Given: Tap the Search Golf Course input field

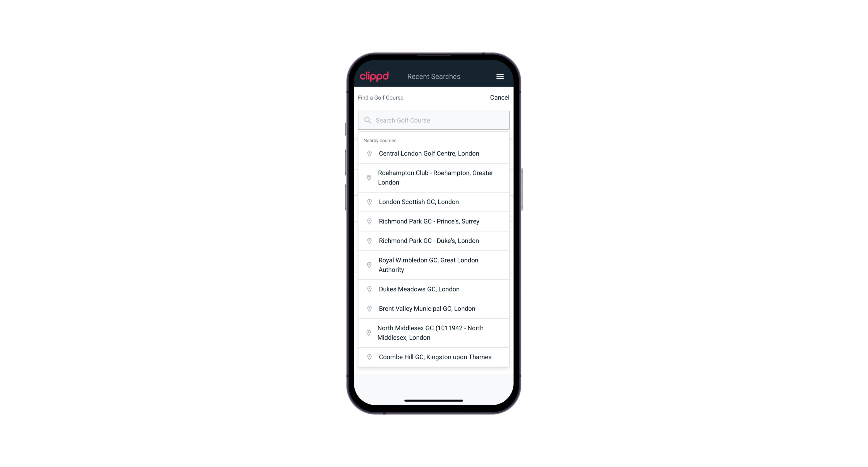Looking at the screenshot, I should click(434, 120).
